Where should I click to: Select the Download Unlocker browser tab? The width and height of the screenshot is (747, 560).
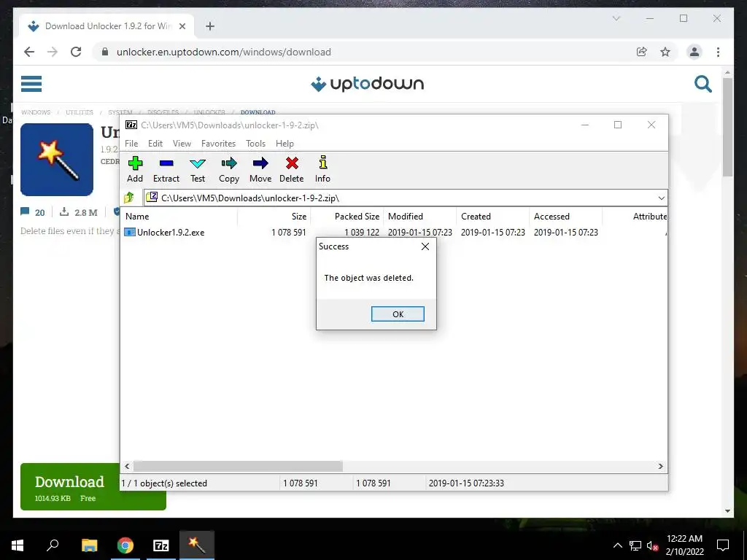[107, 26]
